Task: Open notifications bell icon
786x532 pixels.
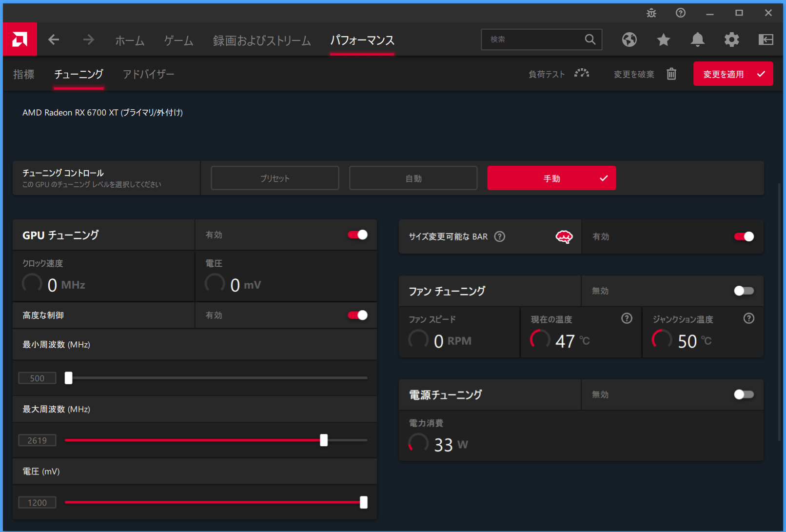Action: pyautogui.click(x=698, y=39)
